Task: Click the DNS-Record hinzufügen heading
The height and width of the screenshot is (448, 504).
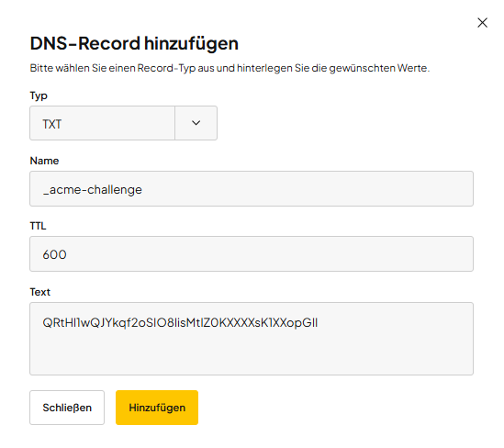Action: [x=134, y=43]
